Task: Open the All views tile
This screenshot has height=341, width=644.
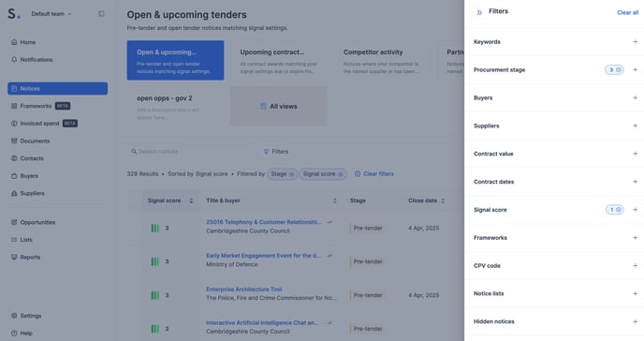Action: (x=279, y=107)
